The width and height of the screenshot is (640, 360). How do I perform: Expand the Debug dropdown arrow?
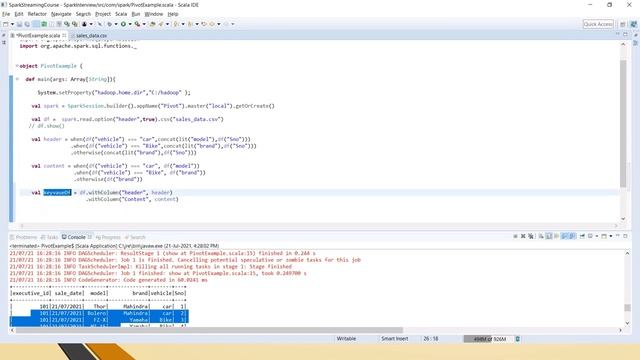pos(91,24)
